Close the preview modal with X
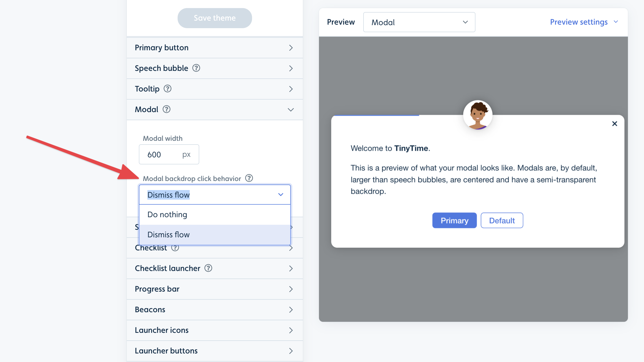The height and width of the screenshot is (362, 644). point(615,124)
